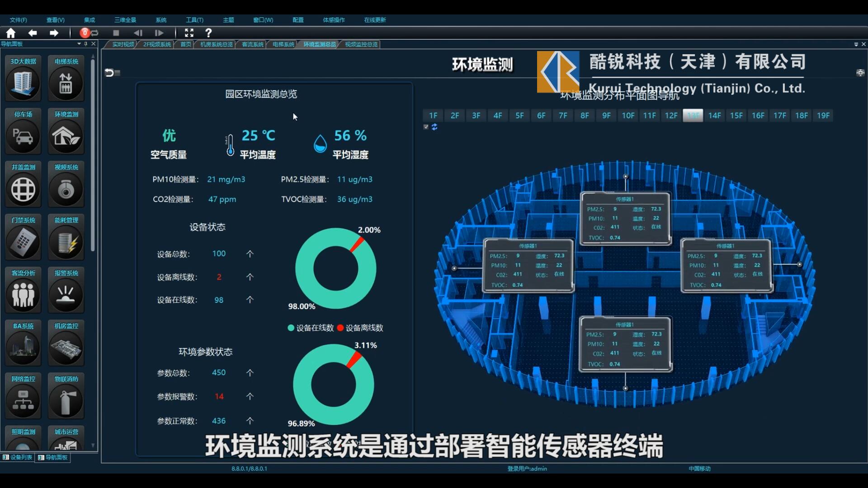
Task: Click the fullscreen icon in toolbar
Action: [x=189, y=33]
